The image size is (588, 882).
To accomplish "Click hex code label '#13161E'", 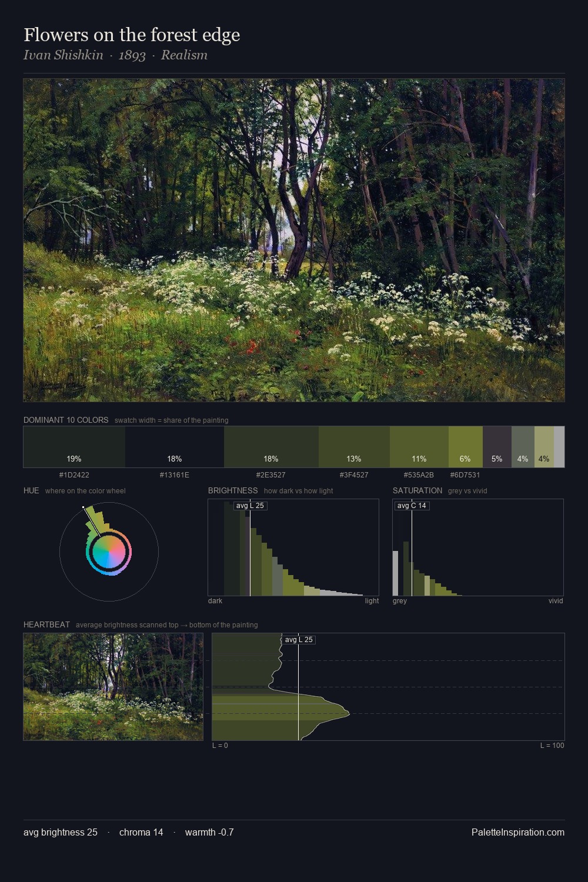I will pyautogui.click(x=175, y=475).
